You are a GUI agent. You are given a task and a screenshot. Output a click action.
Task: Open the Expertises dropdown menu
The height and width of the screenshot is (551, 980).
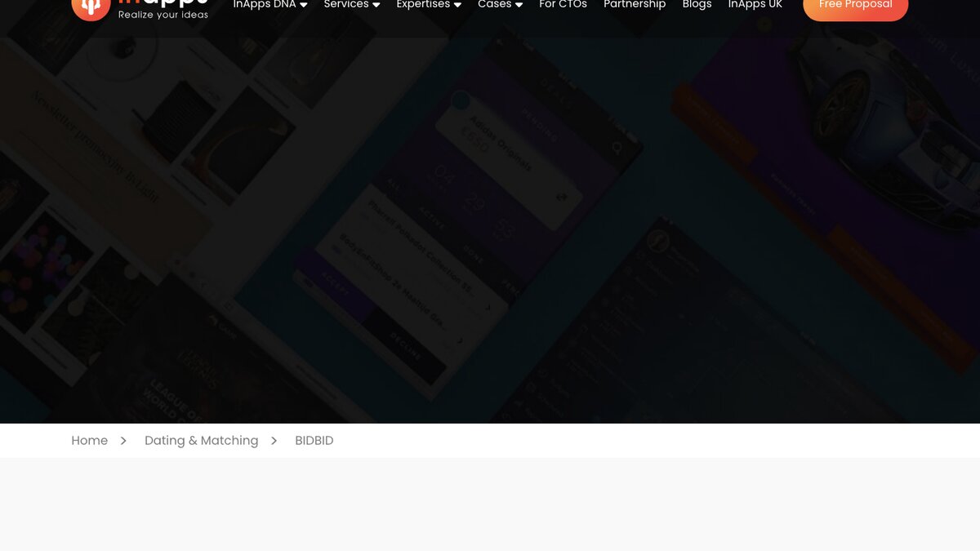click(x=423, y=4)
